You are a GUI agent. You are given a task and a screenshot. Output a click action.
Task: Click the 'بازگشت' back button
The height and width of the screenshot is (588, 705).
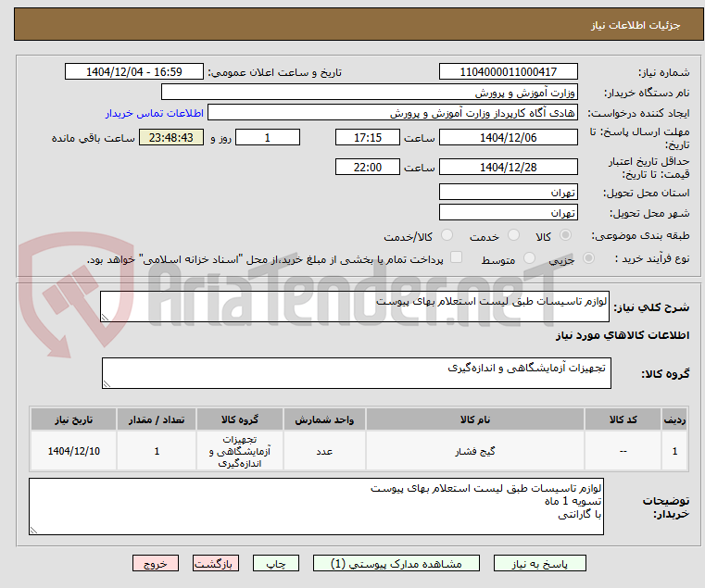[215, 563]
